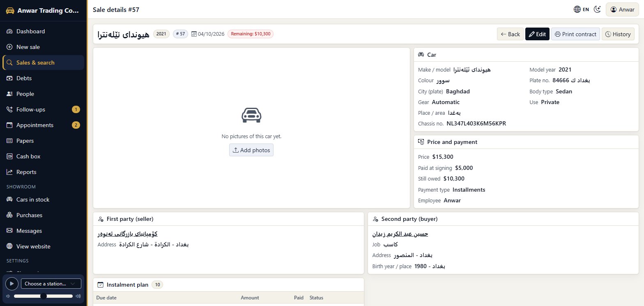Click the loud-volume speaker icon
This screenshot has height=306, width=644.
tap(78, 296)
